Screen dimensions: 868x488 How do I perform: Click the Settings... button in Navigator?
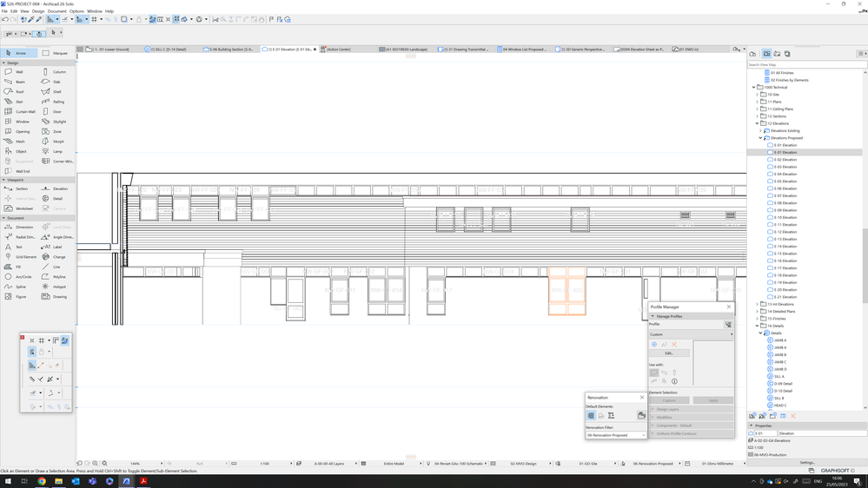(807, 463)
